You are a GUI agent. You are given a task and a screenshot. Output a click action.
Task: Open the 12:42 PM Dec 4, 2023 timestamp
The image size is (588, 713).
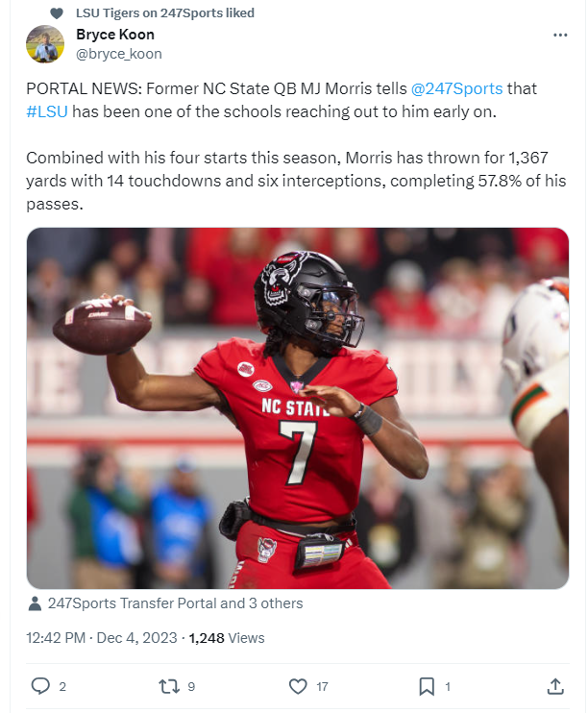102,637
